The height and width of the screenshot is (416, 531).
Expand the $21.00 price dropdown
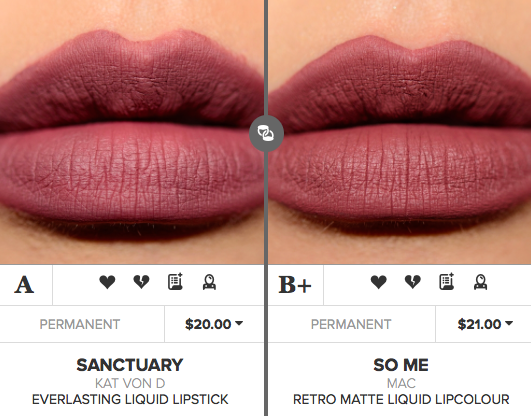[x=485, y=324]
